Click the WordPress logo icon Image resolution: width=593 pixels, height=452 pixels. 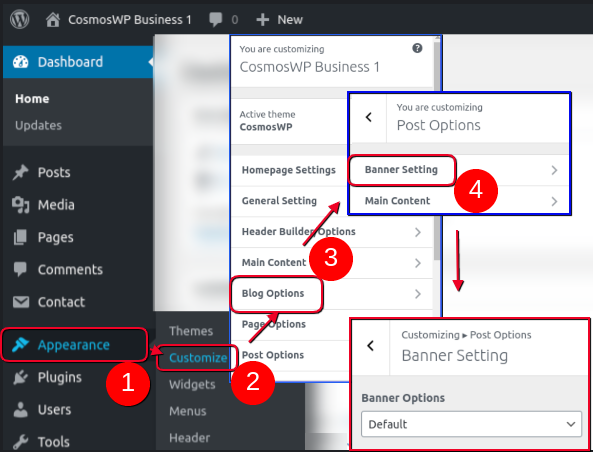click(x=19, y=19)
